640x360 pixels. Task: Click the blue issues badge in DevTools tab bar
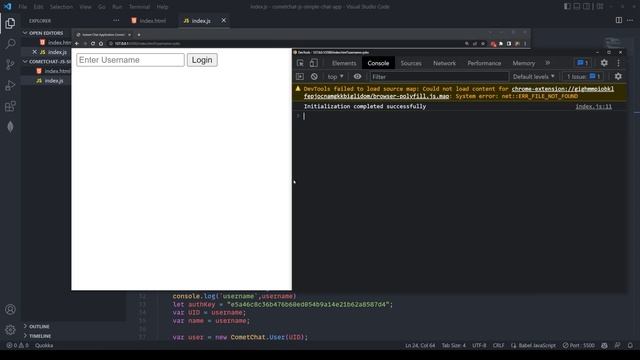click(583, 63)
